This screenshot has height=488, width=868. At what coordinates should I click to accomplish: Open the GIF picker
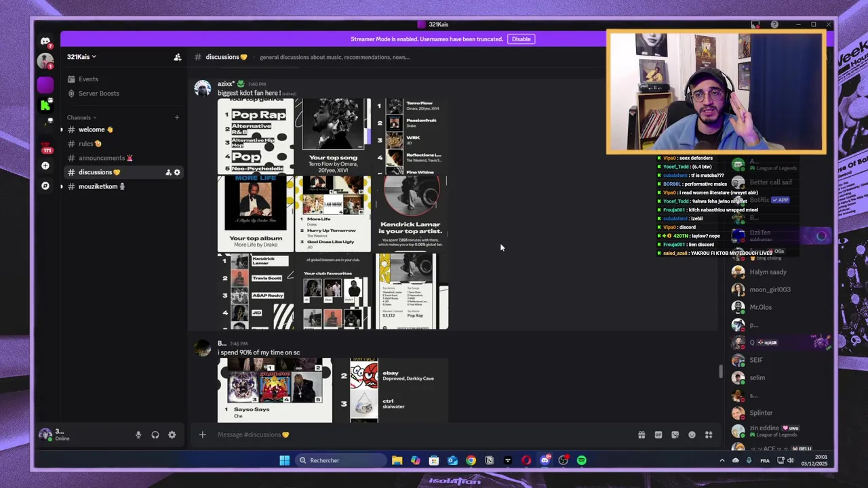(x=658, y=434)
